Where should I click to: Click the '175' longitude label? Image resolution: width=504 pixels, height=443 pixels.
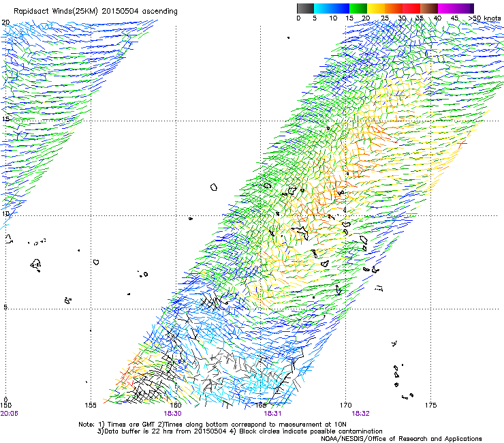tap(430, 406)
